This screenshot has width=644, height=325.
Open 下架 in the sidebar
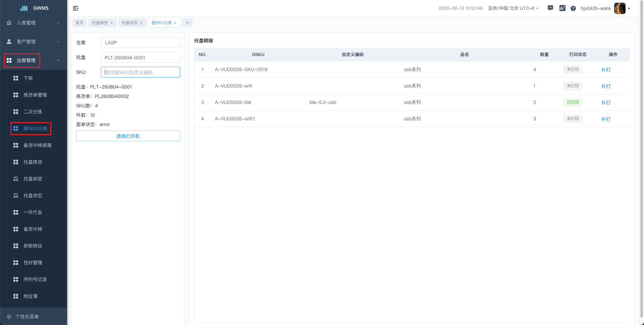point(34,78)
